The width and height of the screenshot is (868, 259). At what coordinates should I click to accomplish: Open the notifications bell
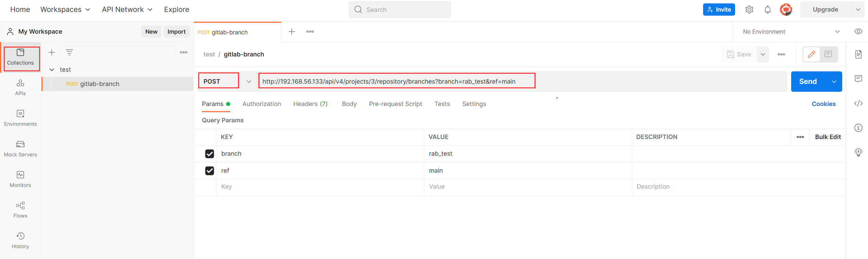coord(768,10)
